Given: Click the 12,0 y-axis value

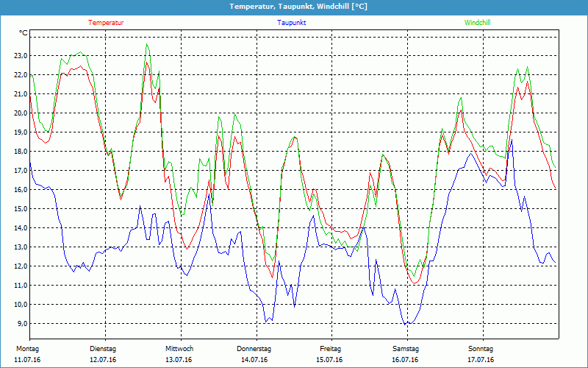Looking at the screenshot, I should coord(21,266).
